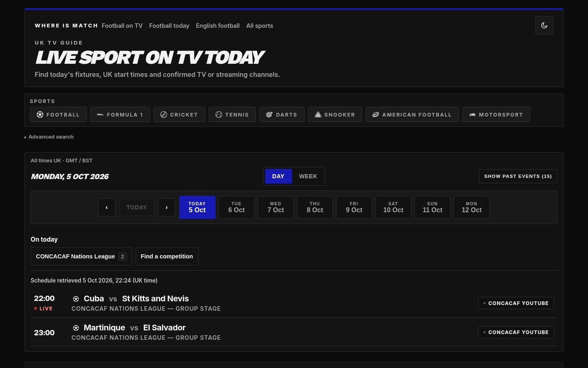Select the Snooker sport filter
This screenshot has width=588, height=368.
(x=335, y=114)
